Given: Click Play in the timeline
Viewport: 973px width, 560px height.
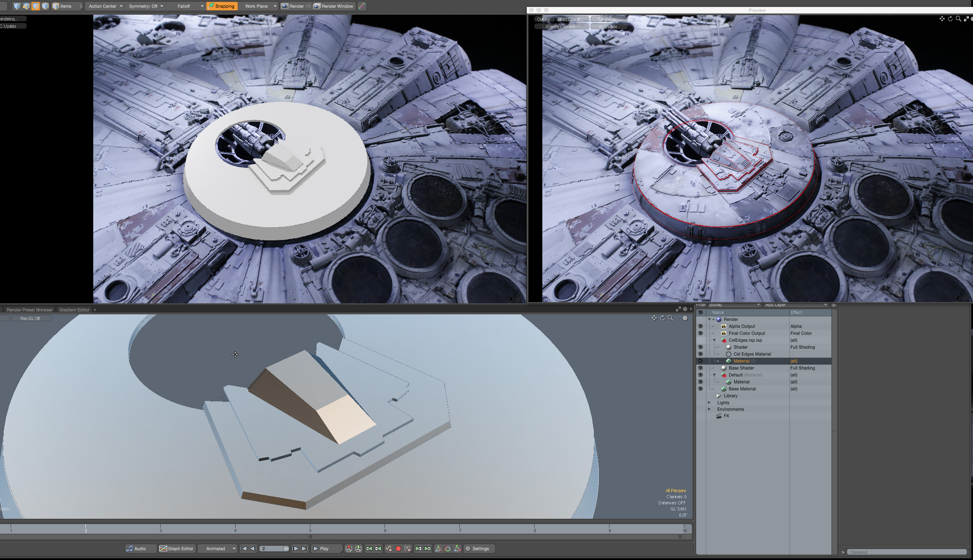Looking at the screenshot, I should tap(326, 549).
